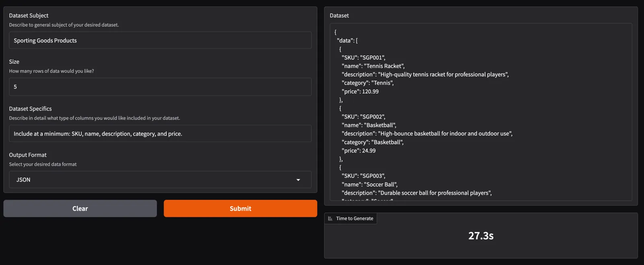This screenshot has width=644, height=265.
Task: Click the Dataset panel heading
Action: (339, 15)
